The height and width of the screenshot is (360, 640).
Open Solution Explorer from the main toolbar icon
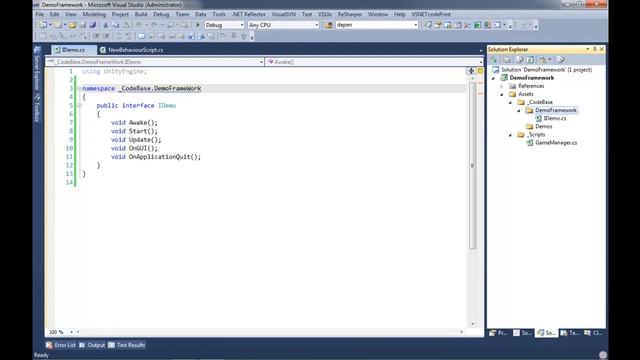[x=427, y=25]
